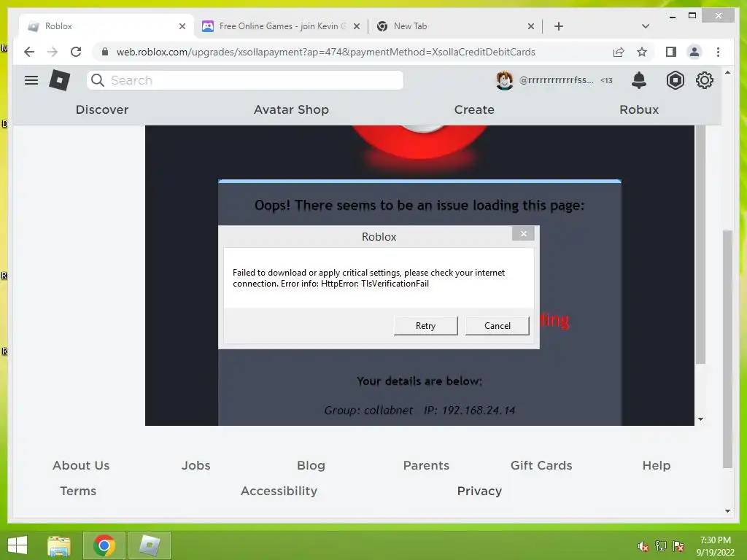Expand the tab search dropdown arrow
The image size is (747, 560).
[645, 26]
